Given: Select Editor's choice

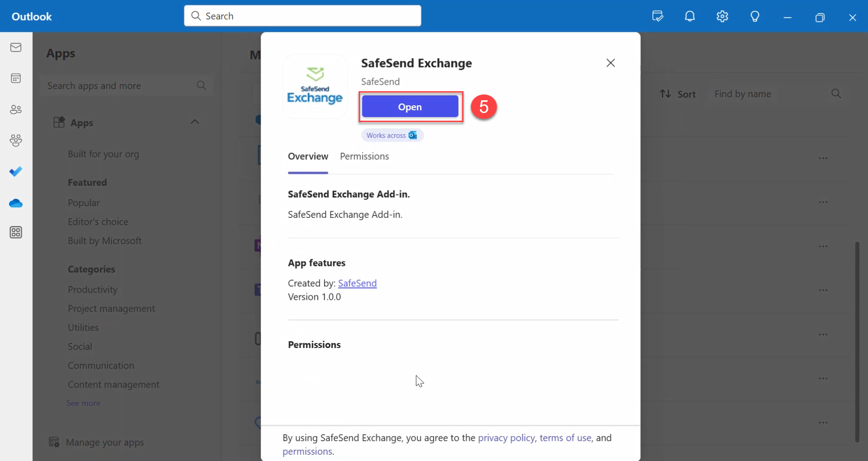Looking at the screenshot, I should coord(98,222).
